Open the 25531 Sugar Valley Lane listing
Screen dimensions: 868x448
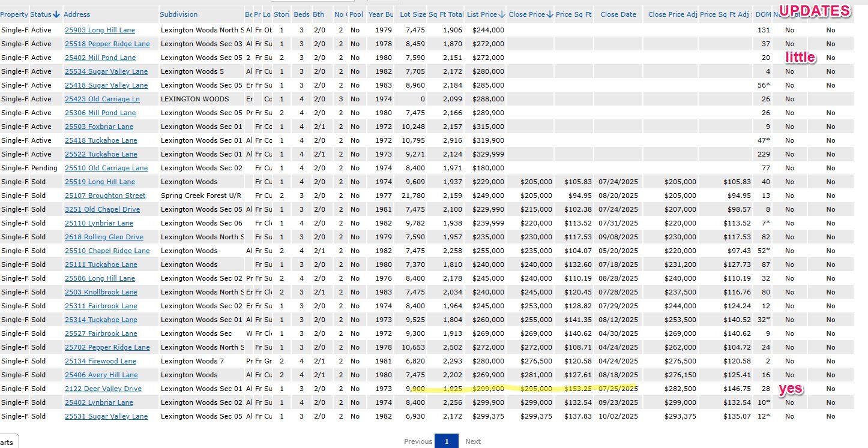[106, 416]
